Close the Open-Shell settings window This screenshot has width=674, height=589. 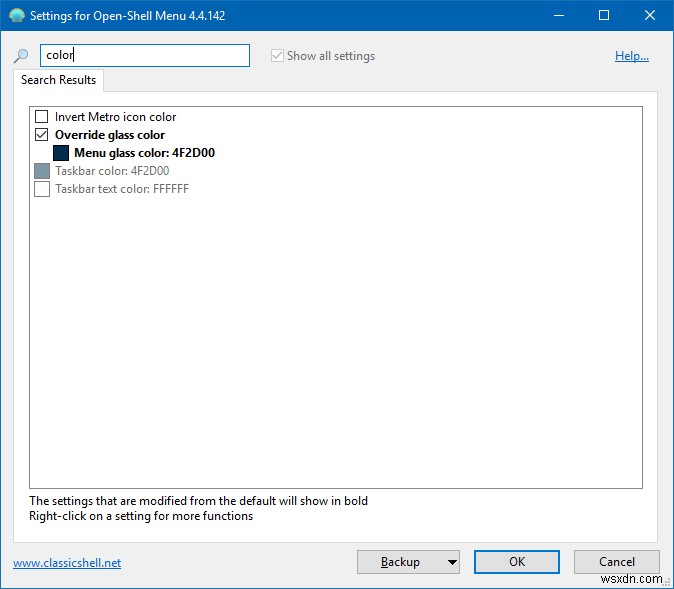point(650,16)
